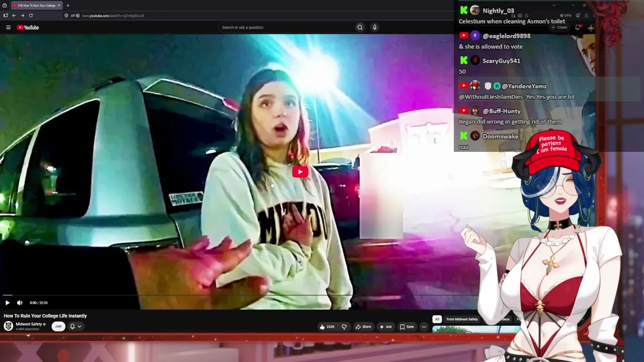
Task: Click the chat username Doomswake
Action: (500, 136)
